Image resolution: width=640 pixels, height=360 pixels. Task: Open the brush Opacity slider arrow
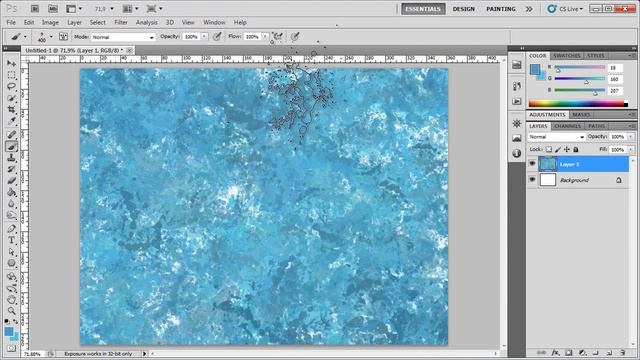(204, 37)
